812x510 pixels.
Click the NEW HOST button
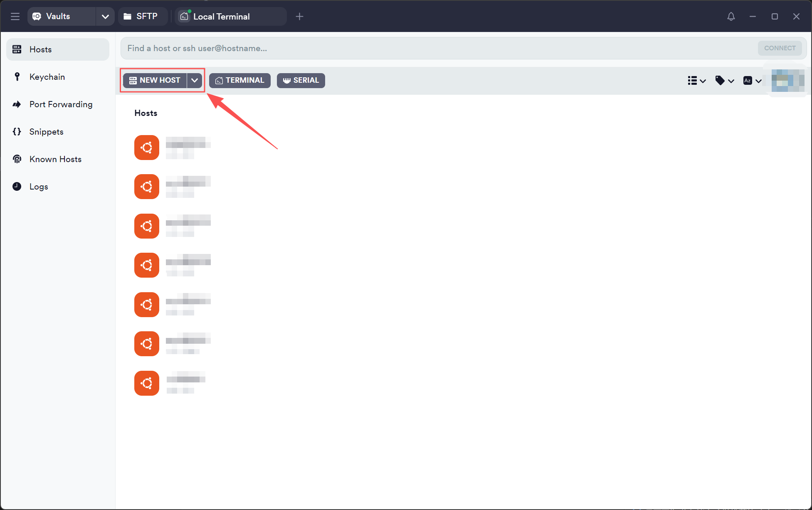pos(155,80)
